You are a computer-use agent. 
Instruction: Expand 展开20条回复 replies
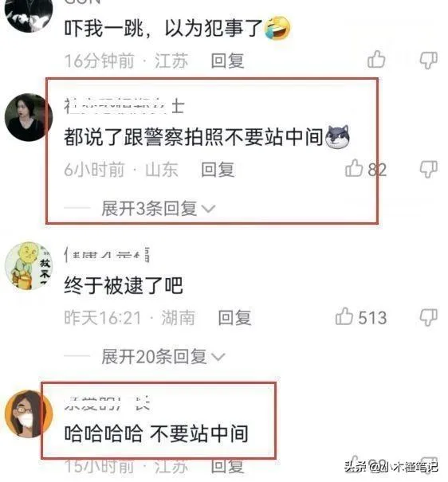click(x=163, y=357)
